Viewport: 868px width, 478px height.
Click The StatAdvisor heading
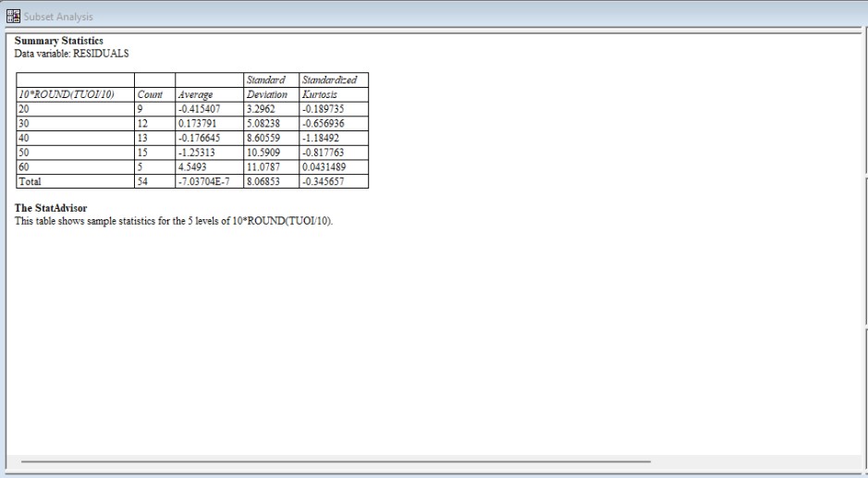click(x=52, y=208)
